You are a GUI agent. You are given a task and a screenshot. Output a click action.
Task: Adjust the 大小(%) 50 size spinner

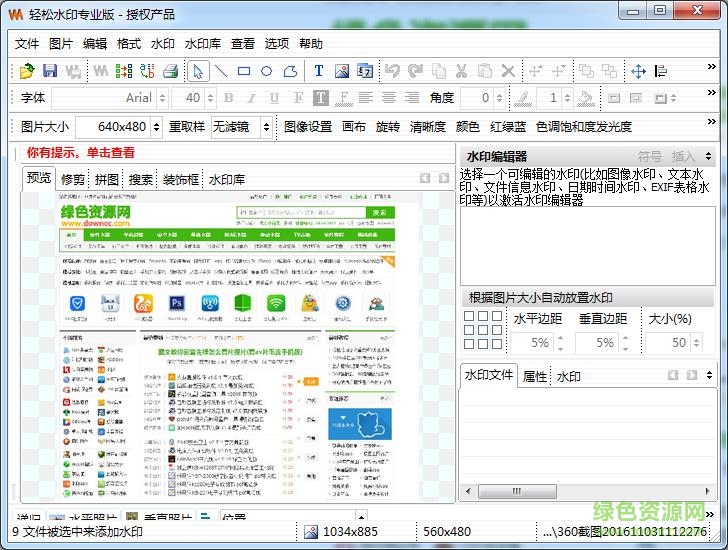point(696,343)
